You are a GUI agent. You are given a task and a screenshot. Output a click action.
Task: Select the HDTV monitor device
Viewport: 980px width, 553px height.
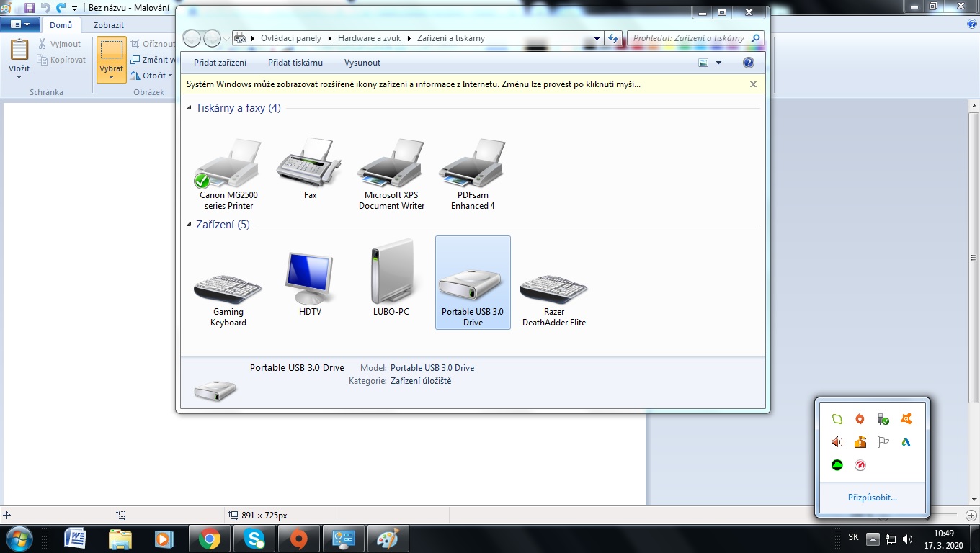(x=310, y=283)
